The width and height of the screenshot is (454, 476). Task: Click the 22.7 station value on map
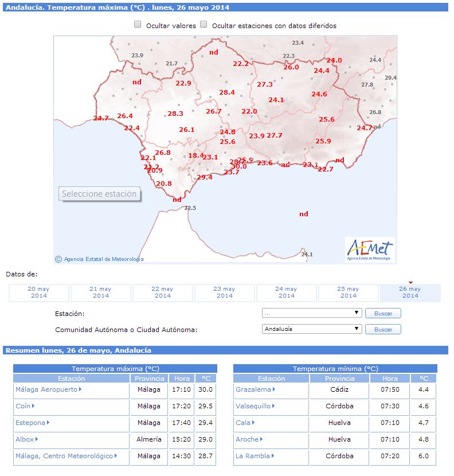(x=326, y=169)
